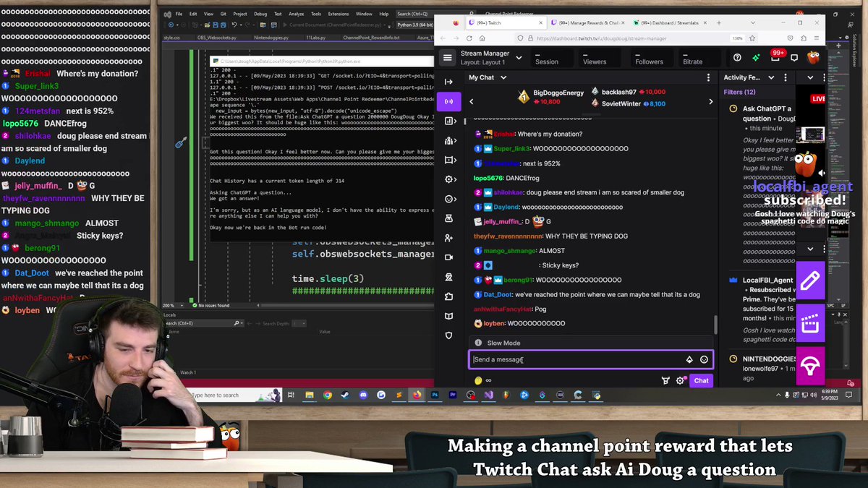Open the Debug menu in Visual Studio
The height and width of the screenshot is (488, 868).
tap(260, 14)
